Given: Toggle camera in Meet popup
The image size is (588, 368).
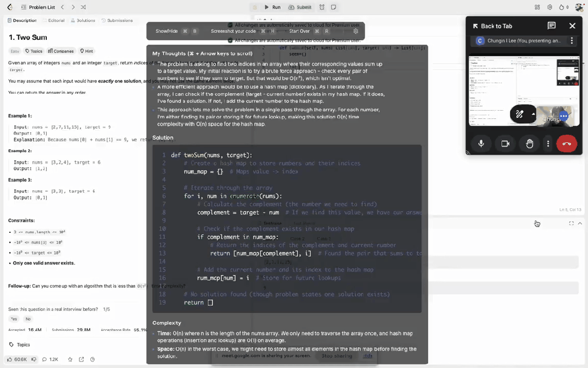Looking at the screenshot, I should click(505, 143).
